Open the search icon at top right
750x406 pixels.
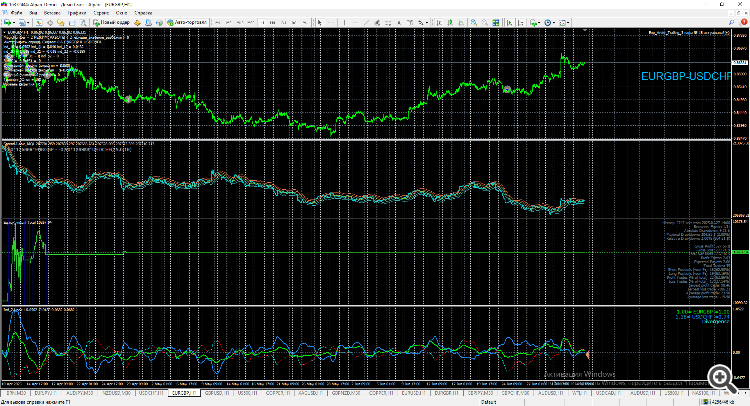pyautogui.click(x=731, y=22)
